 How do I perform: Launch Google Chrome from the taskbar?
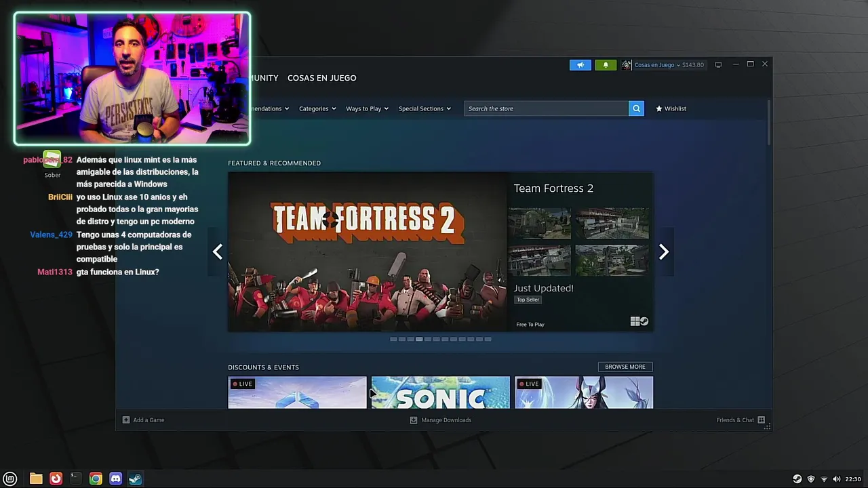pos(96,479)
